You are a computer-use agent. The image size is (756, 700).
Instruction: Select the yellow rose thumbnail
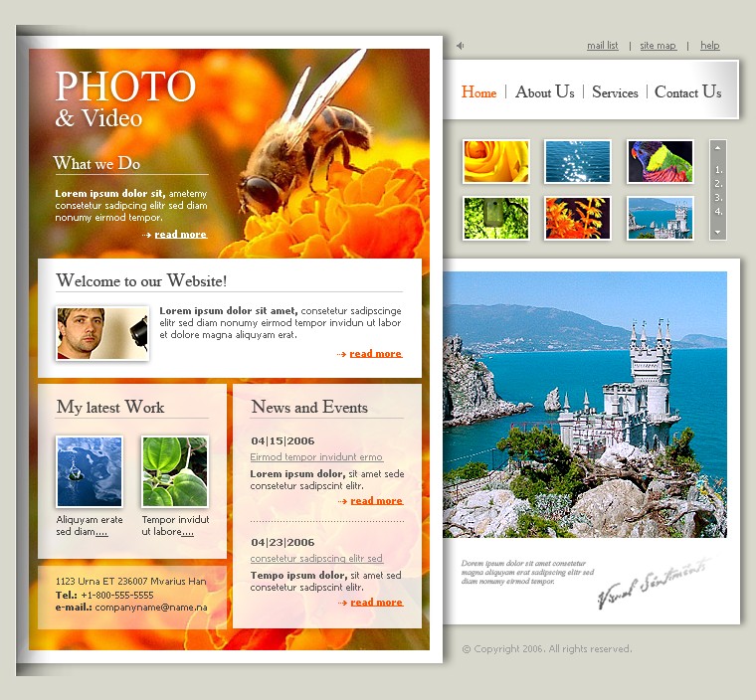pyautogui.click(x=495, y=161)
